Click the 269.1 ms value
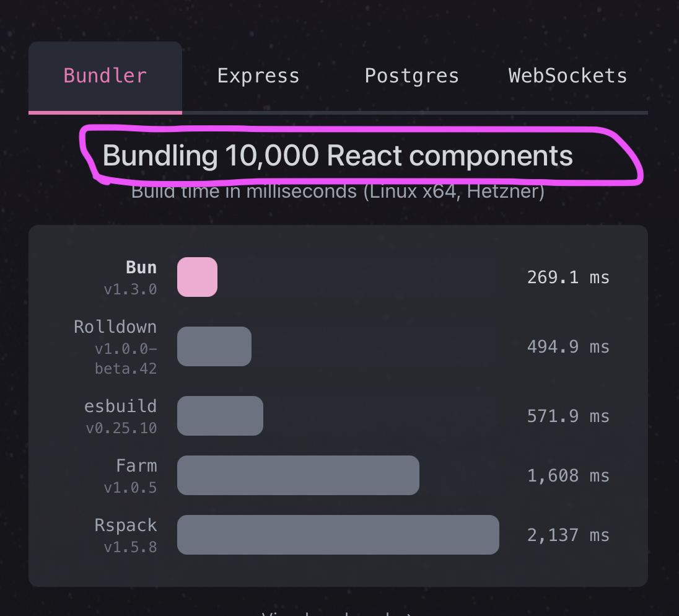 (568, 277)
